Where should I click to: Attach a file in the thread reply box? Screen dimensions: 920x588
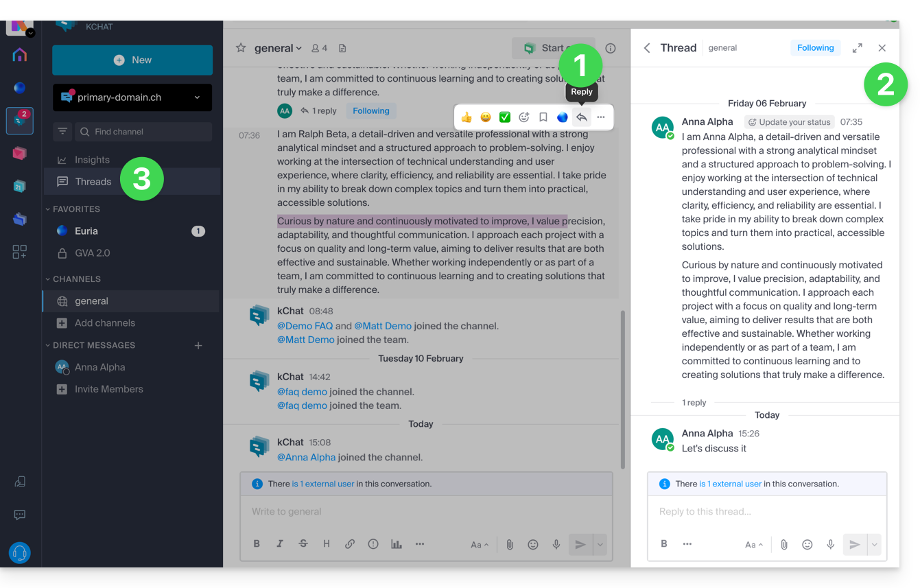click(784, 545)
